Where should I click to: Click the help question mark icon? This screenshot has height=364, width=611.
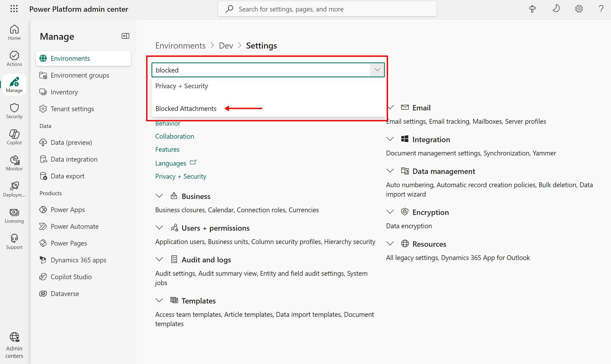point(601,9)
